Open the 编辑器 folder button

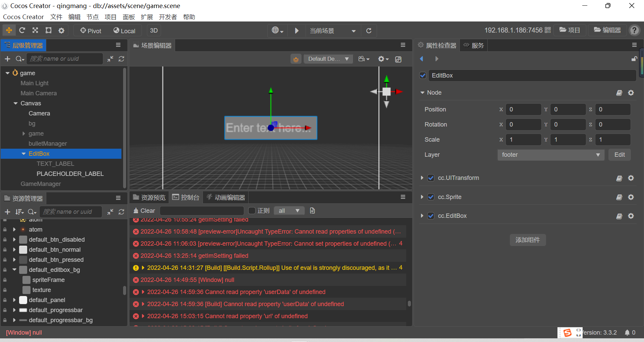coord(607,30)
